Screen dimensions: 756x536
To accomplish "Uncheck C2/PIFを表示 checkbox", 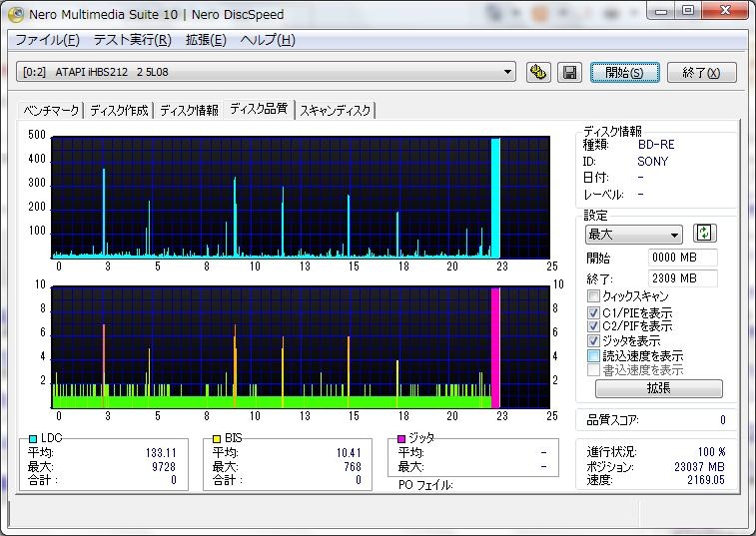I will point(593,325).
